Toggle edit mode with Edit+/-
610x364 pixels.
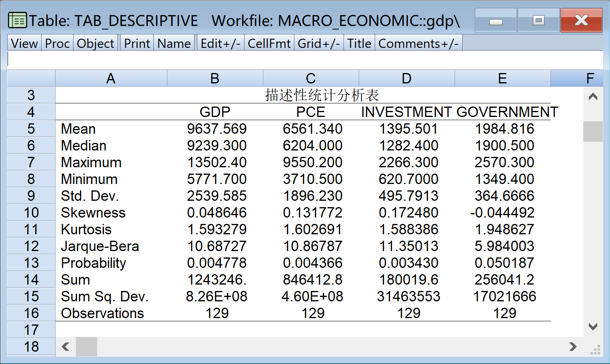[x=221, y=43]
